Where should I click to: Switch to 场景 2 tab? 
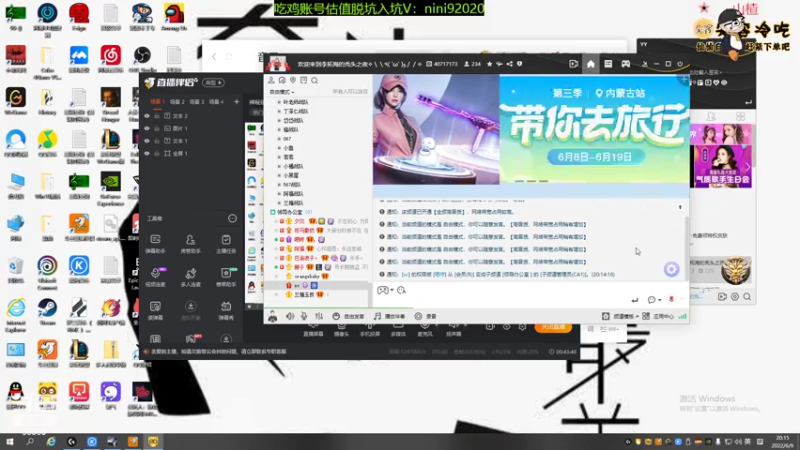pyautogui.click(x=177, y=102)
